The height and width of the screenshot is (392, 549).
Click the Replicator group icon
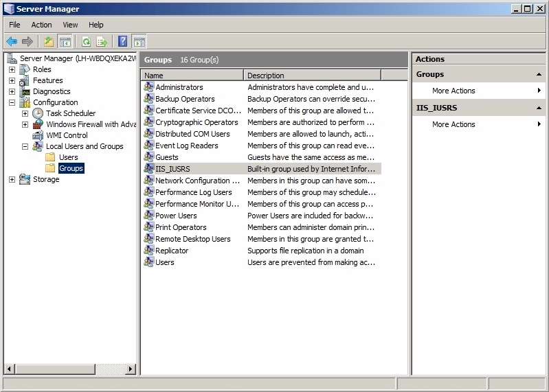[x=149, y=251]
